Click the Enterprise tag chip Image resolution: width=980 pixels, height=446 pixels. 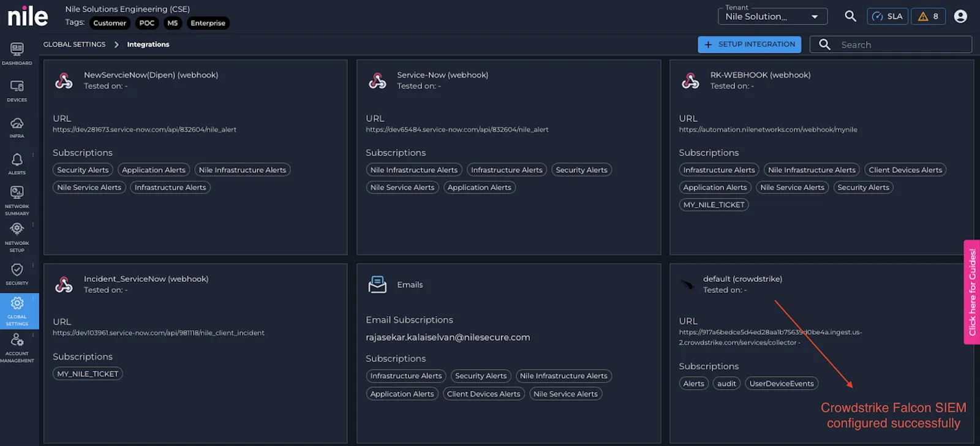tap(208, 23)
